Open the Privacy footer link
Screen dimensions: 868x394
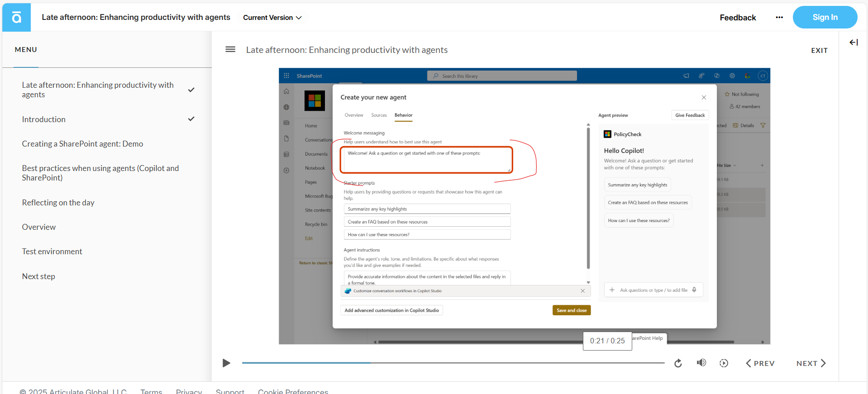click(189, 391)
